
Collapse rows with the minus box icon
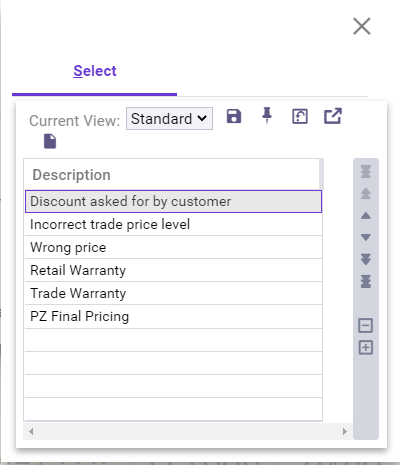point(366,325)
